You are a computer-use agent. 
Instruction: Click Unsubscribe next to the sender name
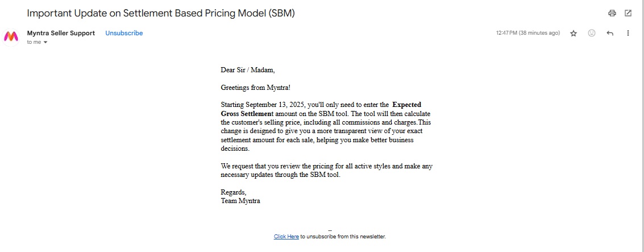point(124,33)
